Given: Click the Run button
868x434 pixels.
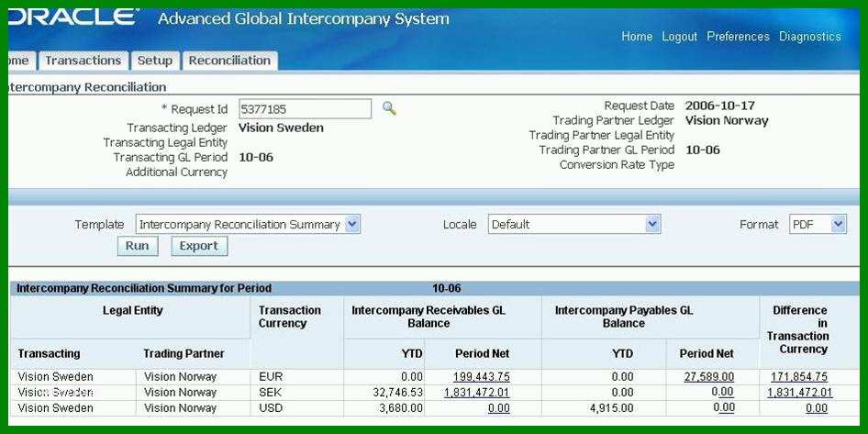Looking at the screenshot, I should tap(138, 246).
